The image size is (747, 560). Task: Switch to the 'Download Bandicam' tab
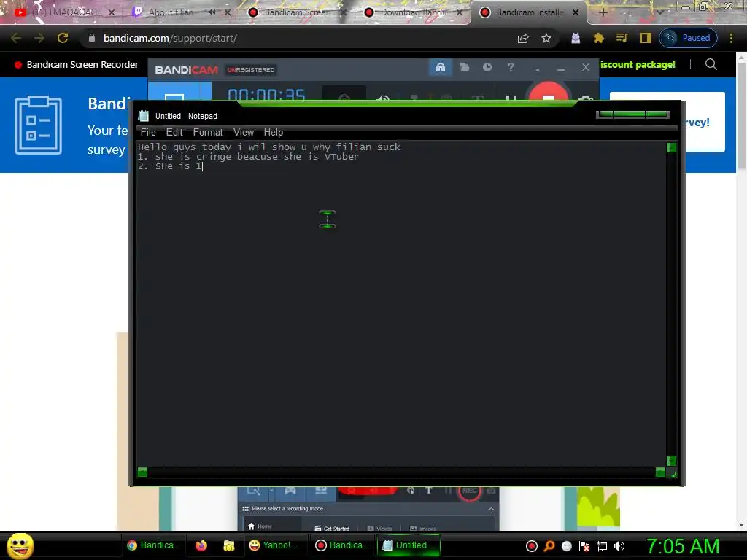coord(412,12)
